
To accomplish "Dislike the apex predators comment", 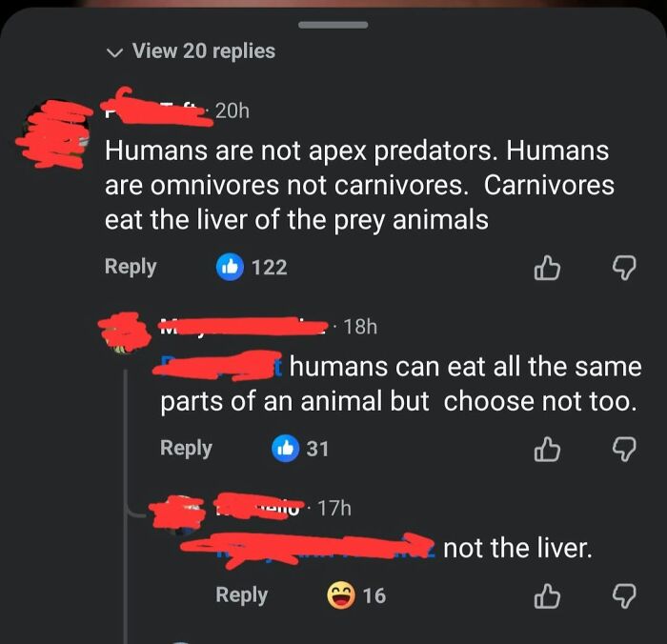I will click(624, 268).
